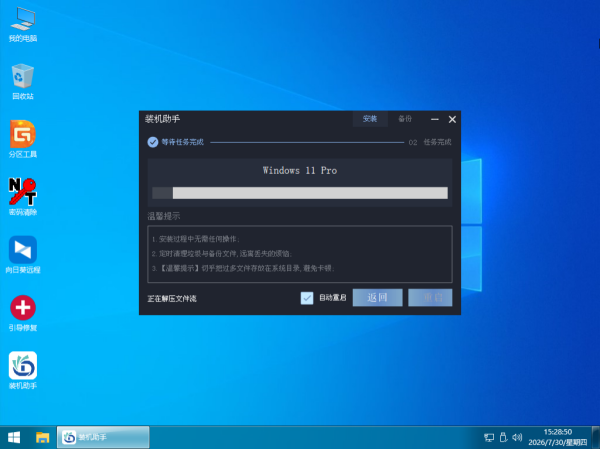600x449 pixels.
Task: Click the 装机助手 taskbar button
Action: tap(103, 437)
